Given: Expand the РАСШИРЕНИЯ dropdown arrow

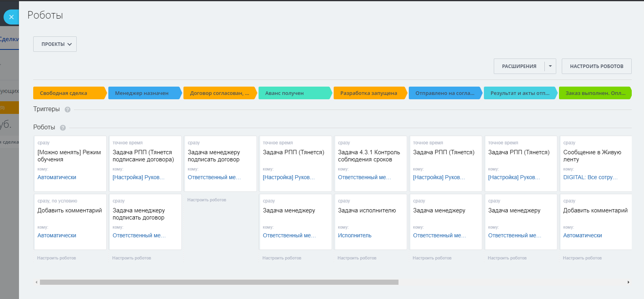Looking at the screenshot, I should 550,66.
